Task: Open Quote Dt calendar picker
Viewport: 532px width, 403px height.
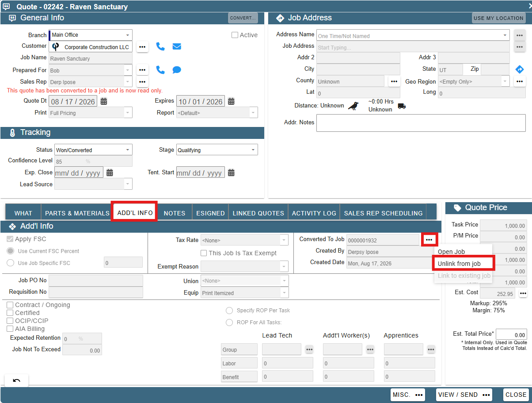Action: pos(104,101)
